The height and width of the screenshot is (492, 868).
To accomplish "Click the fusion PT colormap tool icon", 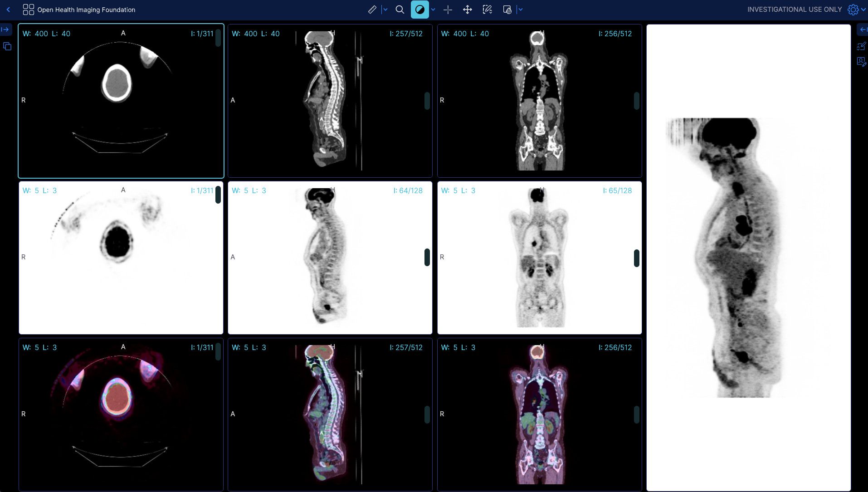I will 507,10.
